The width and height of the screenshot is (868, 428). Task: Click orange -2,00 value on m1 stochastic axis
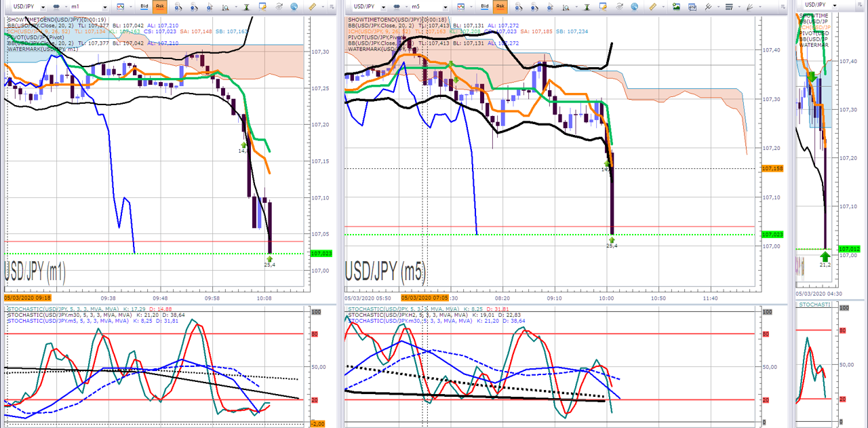(318, 423)
